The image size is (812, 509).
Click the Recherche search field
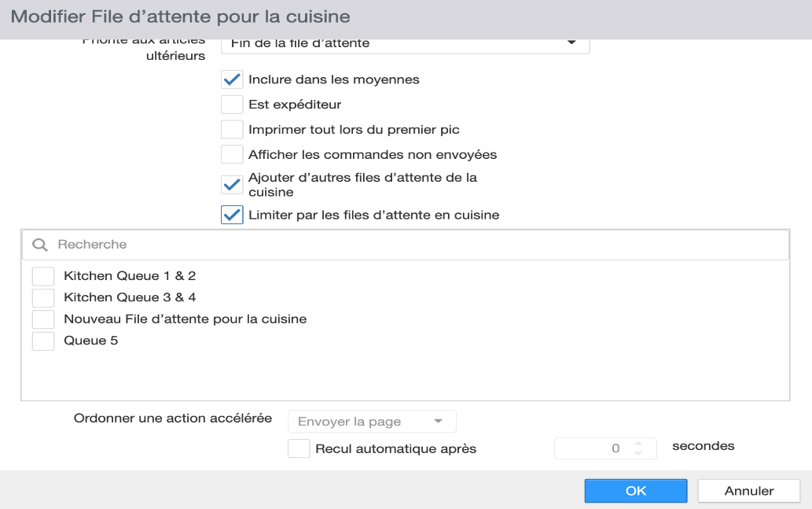[405, 245]
